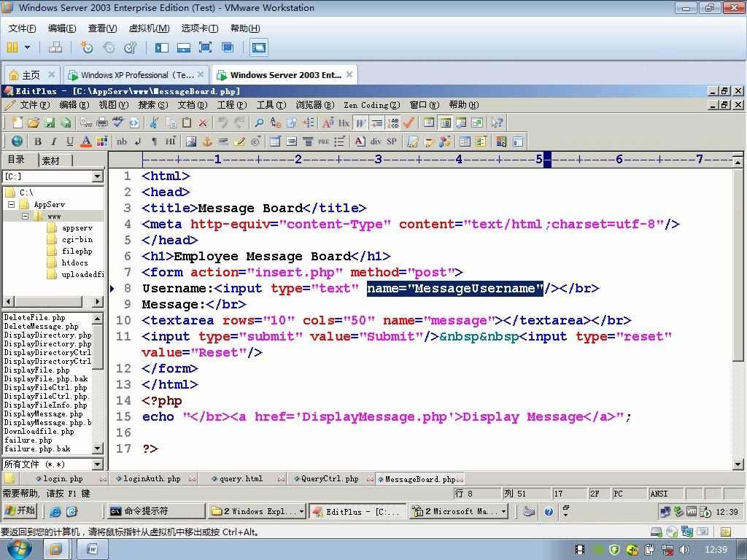Open the color palette grid icon

(x=102, y=141)
